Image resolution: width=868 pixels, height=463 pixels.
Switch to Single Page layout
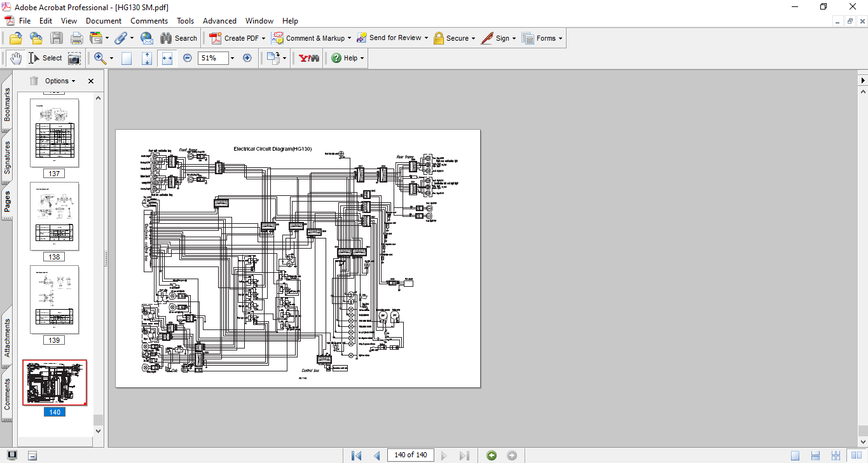796,455
